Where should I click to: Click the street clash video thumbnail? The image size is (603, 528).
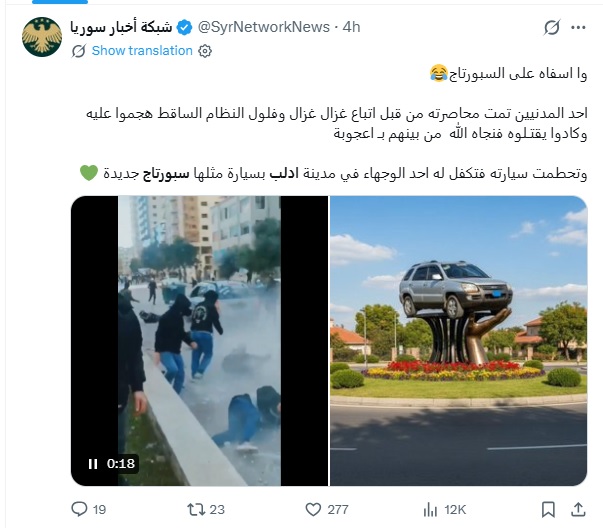(x=200, y=341)
